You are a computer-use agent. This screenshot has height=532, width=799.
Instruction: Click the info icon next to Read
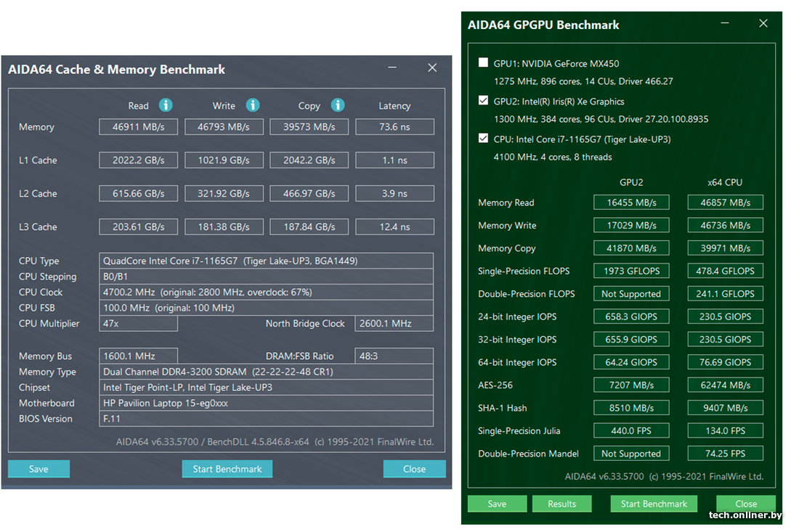tap(166, 105)
